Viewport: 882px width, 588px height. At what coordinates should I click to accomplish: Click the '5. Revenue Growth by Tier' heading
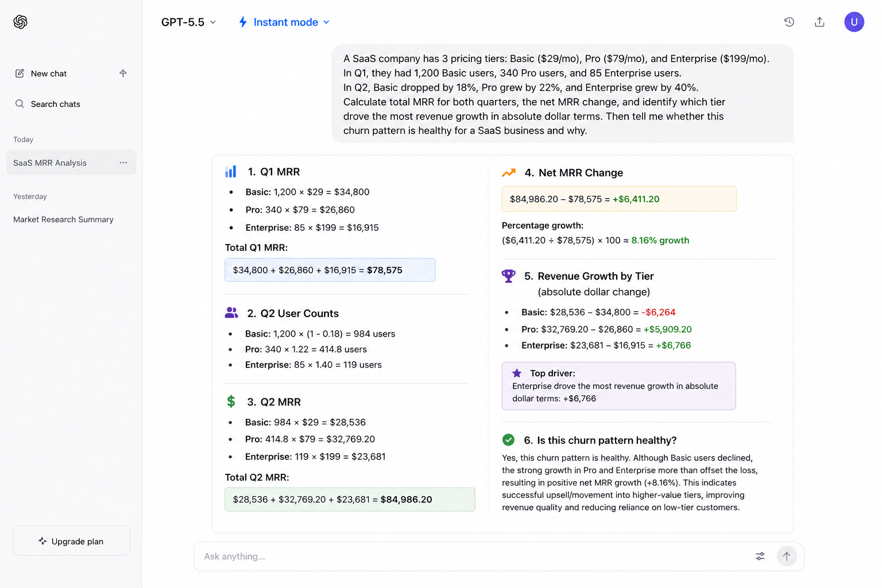coord(589,276)
